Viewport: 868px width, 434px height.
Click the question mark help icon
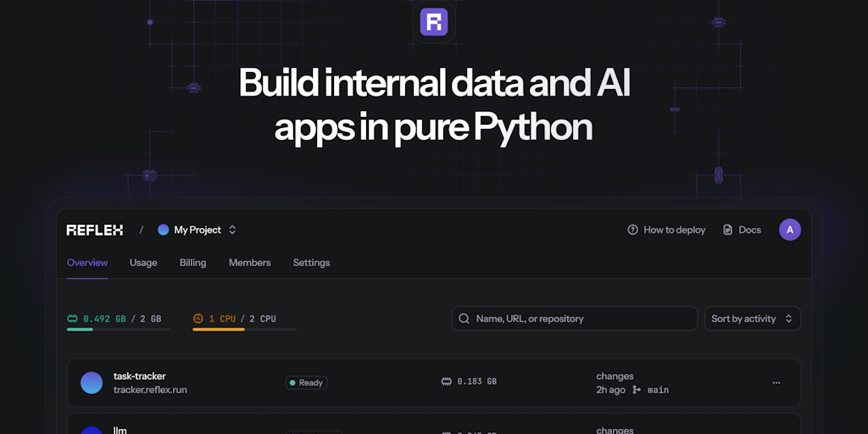point(632,230)
